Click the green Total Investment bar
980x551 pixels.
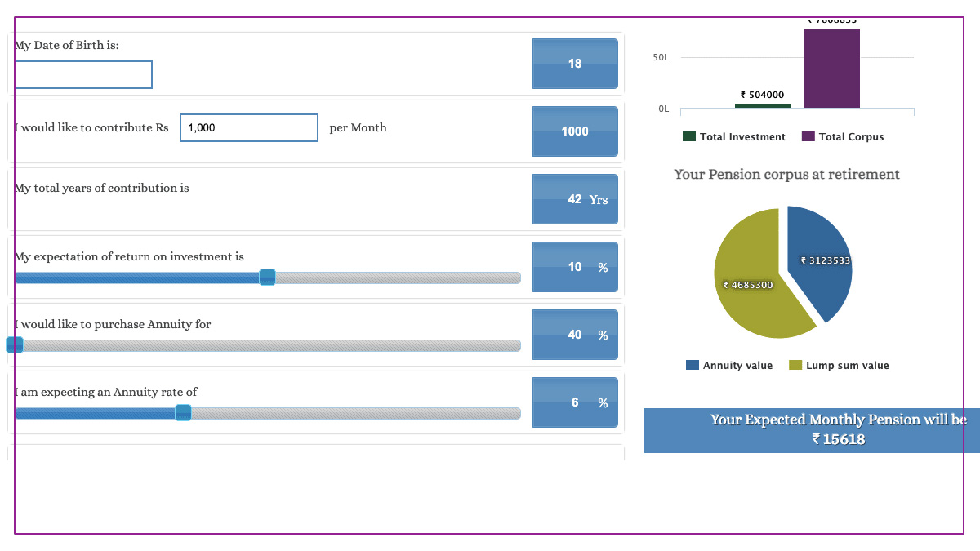(x=763, y=105)
